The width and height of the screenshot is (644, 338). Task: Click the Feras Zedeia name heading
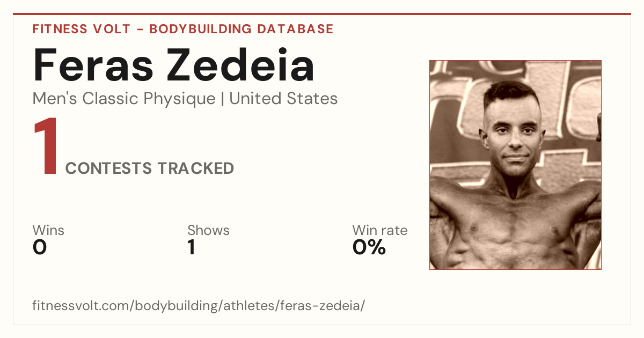point(173,65)
